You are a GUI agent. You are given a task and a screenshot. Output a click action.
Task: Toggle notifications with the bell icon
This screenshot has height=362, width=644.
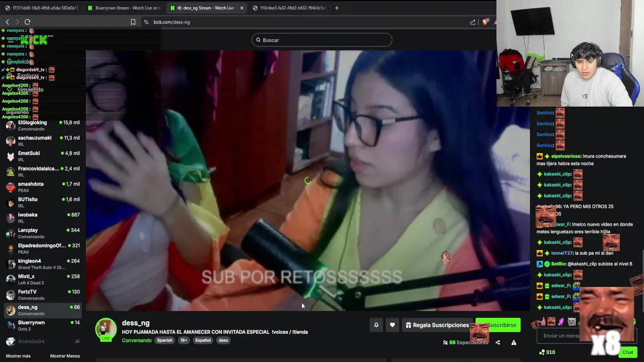(376, 325)
